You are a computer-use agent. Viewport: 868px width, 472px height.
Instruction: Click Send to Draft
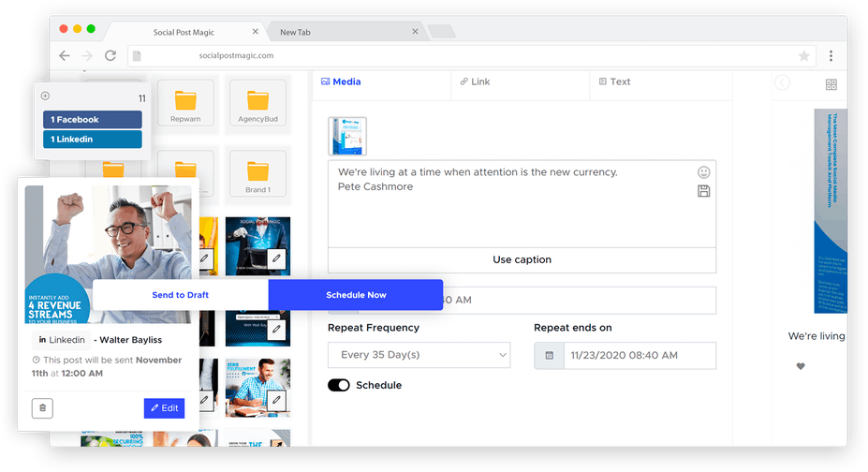181,295
